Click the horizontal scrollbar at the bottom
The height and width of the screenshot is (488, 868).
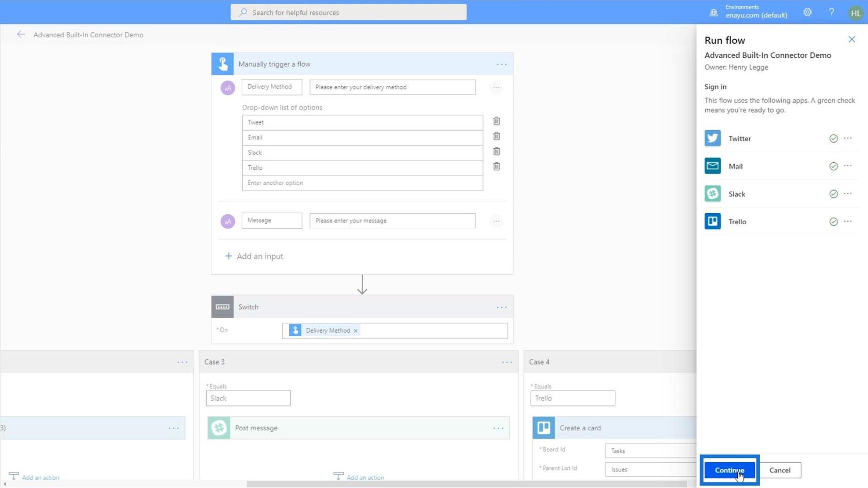(x=467, y=484)
